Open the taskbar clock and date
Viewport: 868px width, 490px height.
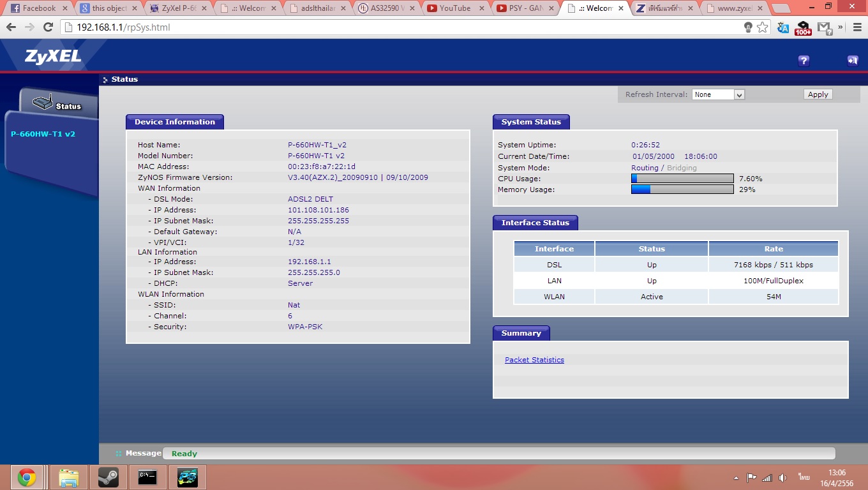point(837,478)
